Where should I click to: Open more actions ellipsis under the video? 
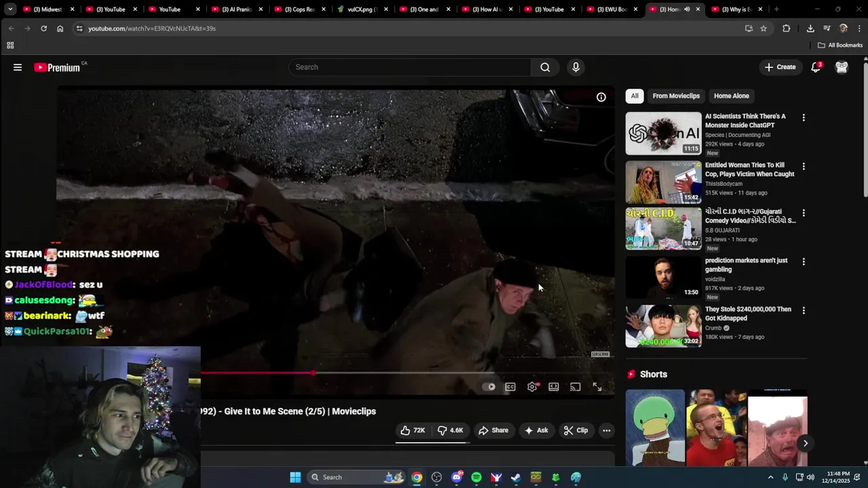(607, 430)
